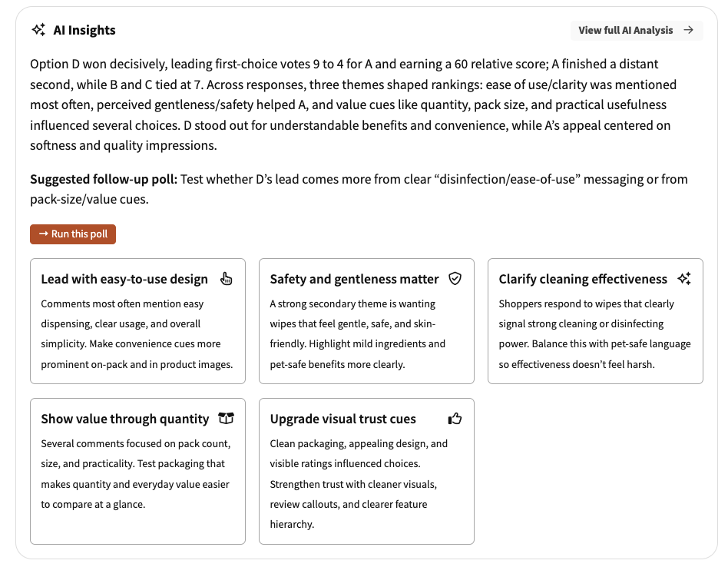Viewport: 728px width, 567px height.
Task: Run this poll button
Action: click(73, 234)
